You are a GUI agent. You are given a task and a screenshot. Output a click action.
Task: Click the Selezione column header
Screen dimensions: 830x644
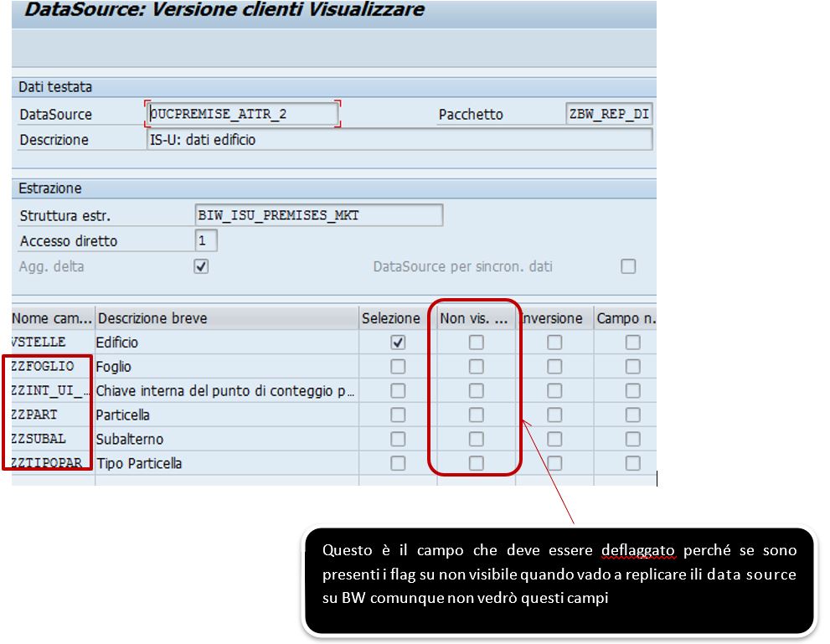pyautogui.click(x=398, y=318)
